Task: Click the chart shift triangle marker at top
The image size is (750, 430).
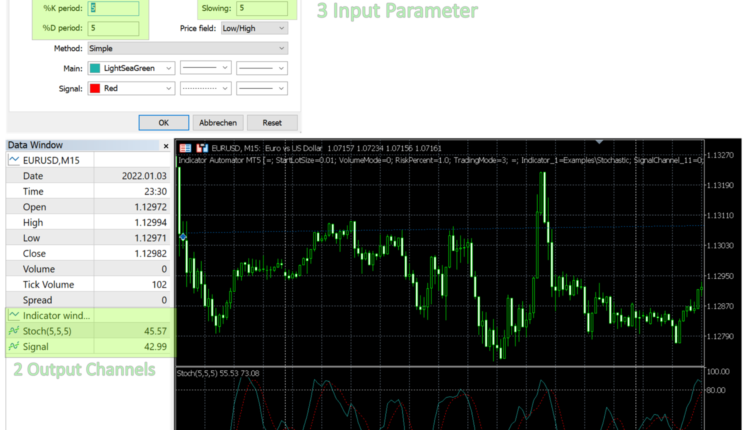Action: pos(599,141)
